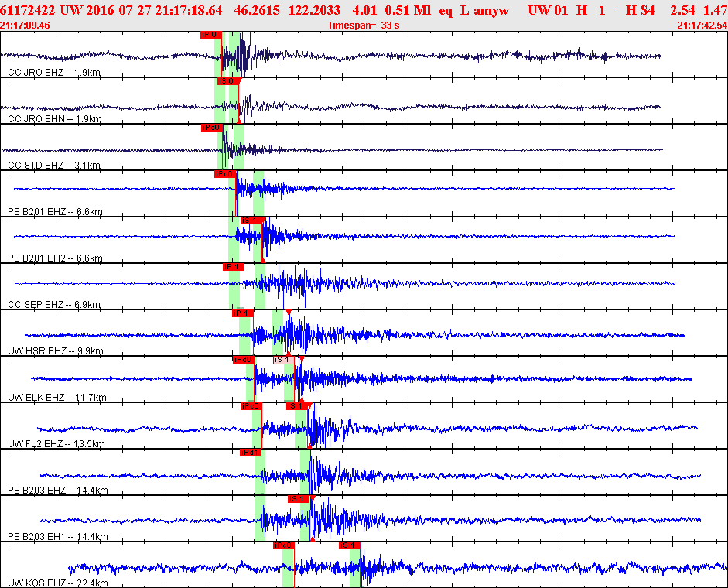Image resolution: width=728 pixels, height=588 pixels.
Task: Select the iP 1 pick flag on SEP EHZ
Action: click(233, 267)
